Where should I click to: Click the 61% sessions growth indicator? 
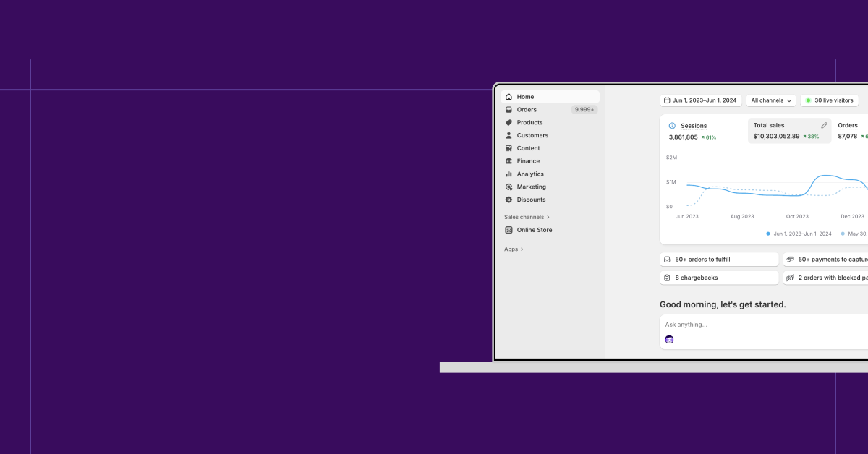(708, 137)
